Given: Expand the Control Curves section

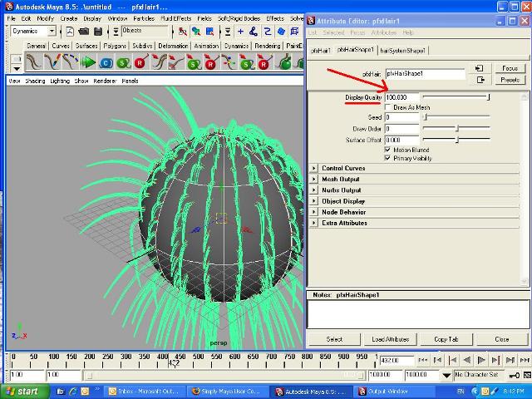Looking at the screenshot, I should point(314,168).
